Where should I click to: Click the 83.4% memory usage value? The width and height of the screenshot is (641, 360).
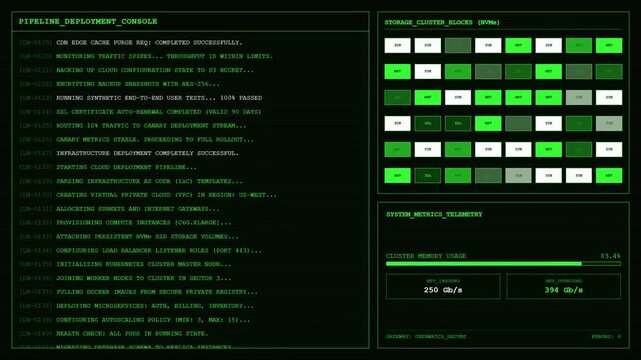pyautogui.click(x=610, y=256)
